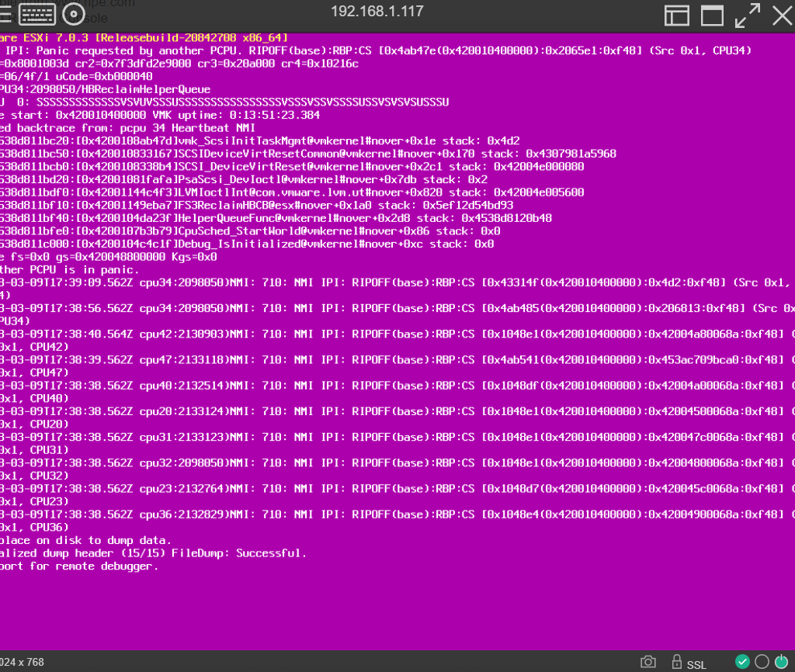The image size is (795, 672).
Task: Click the HelperQueueFunc backtrace line
Action: pyautogui.click(x=276, y=218)
